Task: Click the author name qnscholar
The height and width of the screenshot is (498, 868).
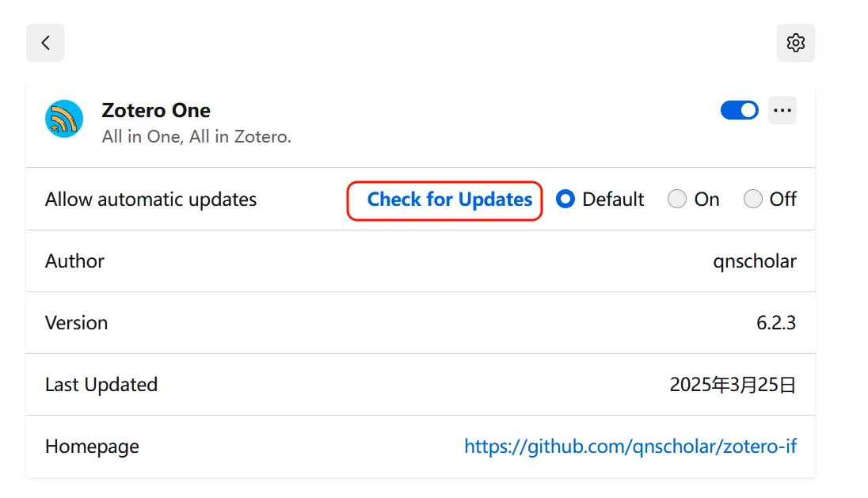Action: [755, 261]
